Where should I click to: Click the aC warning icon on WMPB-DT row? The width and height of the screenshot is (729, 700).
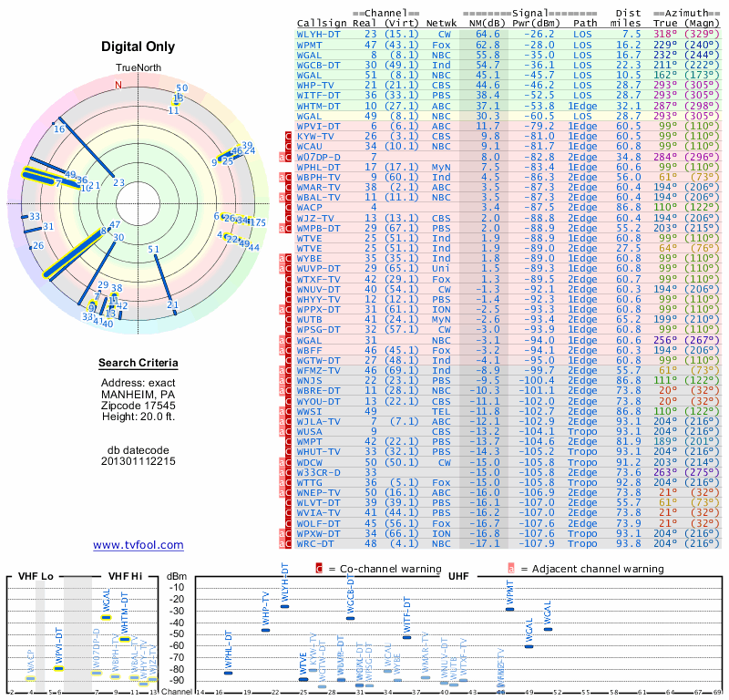285,229
